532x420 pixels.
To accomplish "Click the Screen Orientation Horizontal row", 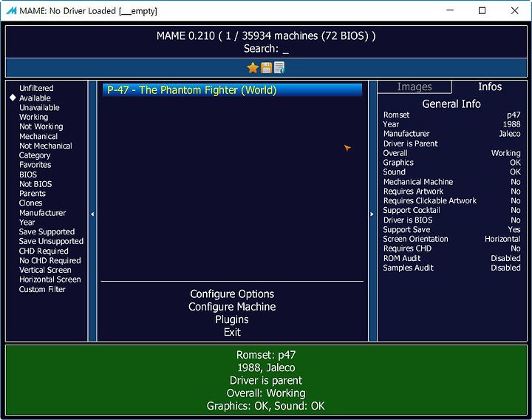I will 451,240.
